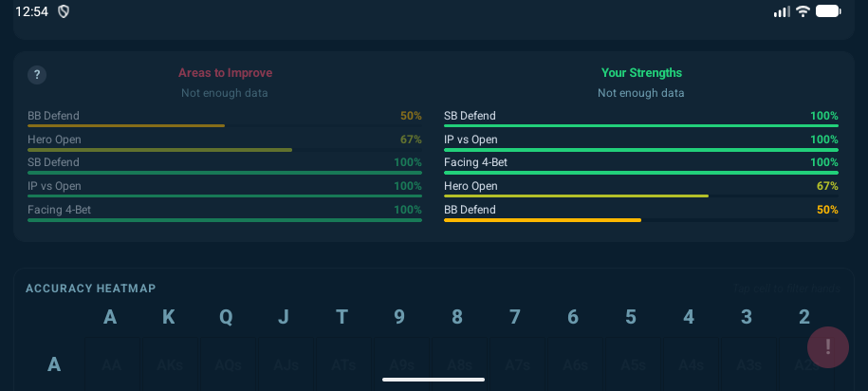868x391 pixels.
Task: Click the A row header in heatmap
Action: click(54, 363)
